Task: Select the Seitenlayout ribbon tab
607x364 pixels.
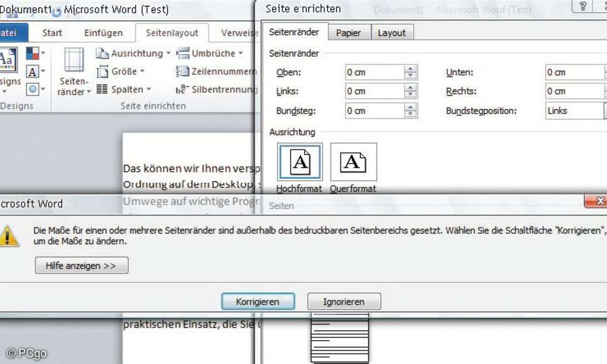Action: click(x=172, y=33)
